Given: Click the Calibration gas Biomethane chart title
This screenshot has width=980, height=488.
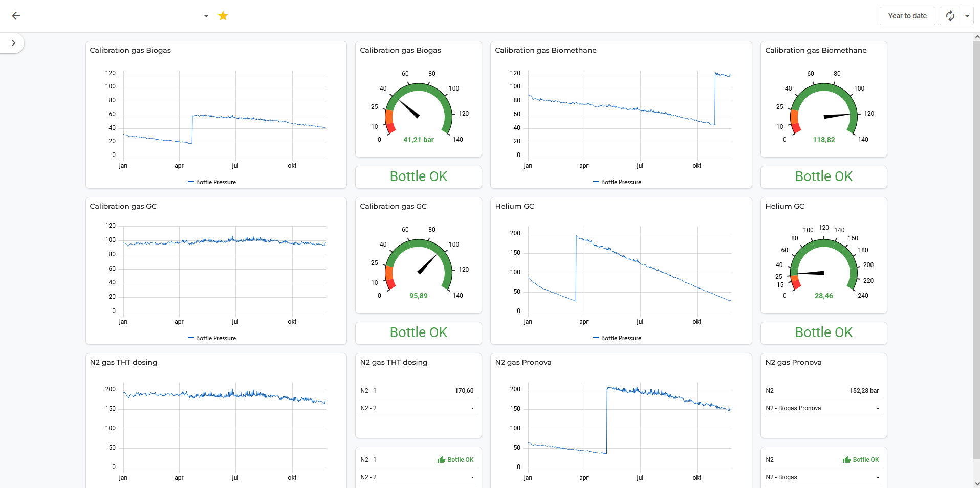Looking at the screenshot, I should [x=546, y=50].
